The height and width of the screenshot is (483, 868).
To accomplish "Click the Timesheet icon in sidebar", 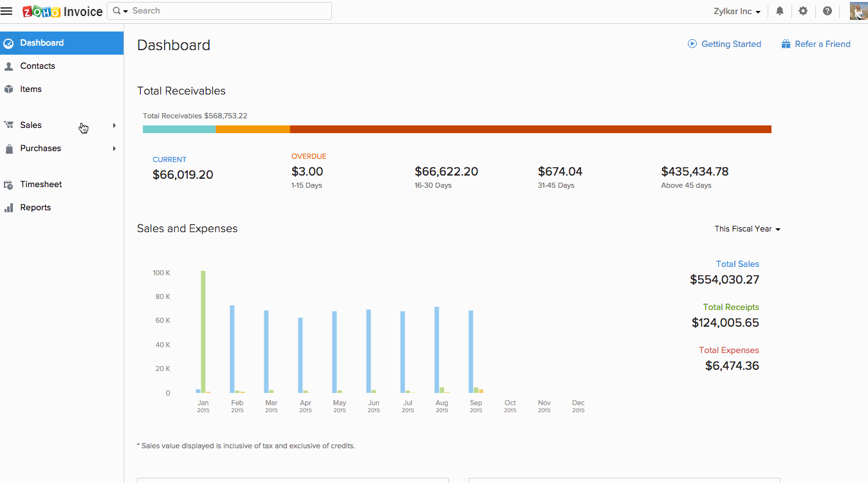I will click(8, 185).
